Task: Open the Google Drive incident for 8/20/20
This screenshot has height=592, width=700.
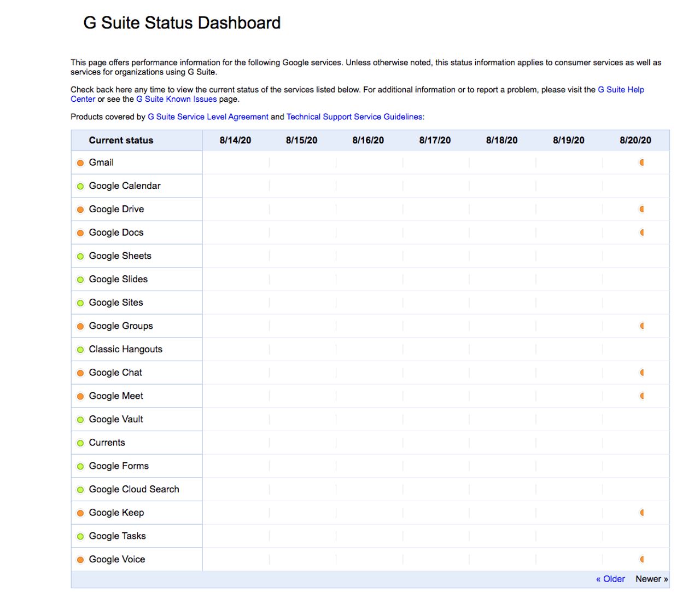Action: tap(642, 209)
